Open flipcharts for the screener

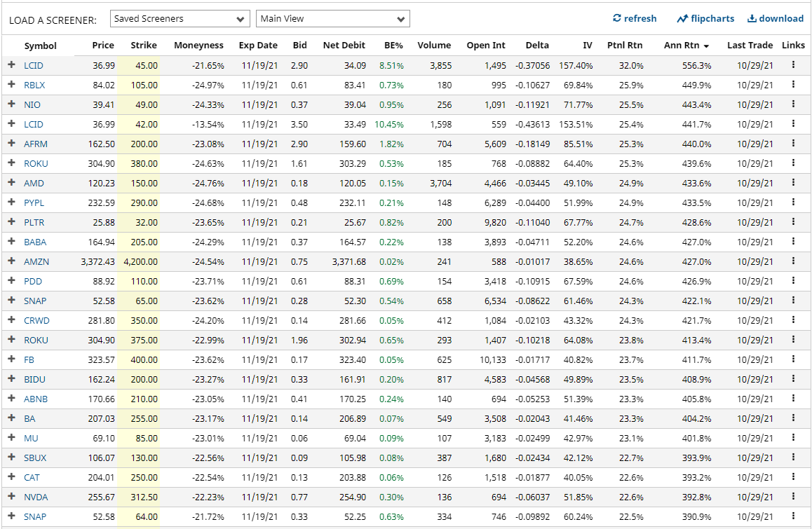click(x=705, y=19)
